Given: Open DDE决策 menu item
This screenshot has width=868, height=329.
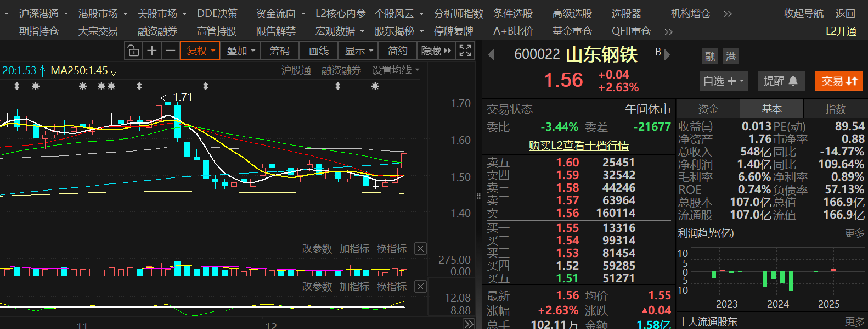Looking at the screenshot, I should pyautogui.click(x=217, y=14).
